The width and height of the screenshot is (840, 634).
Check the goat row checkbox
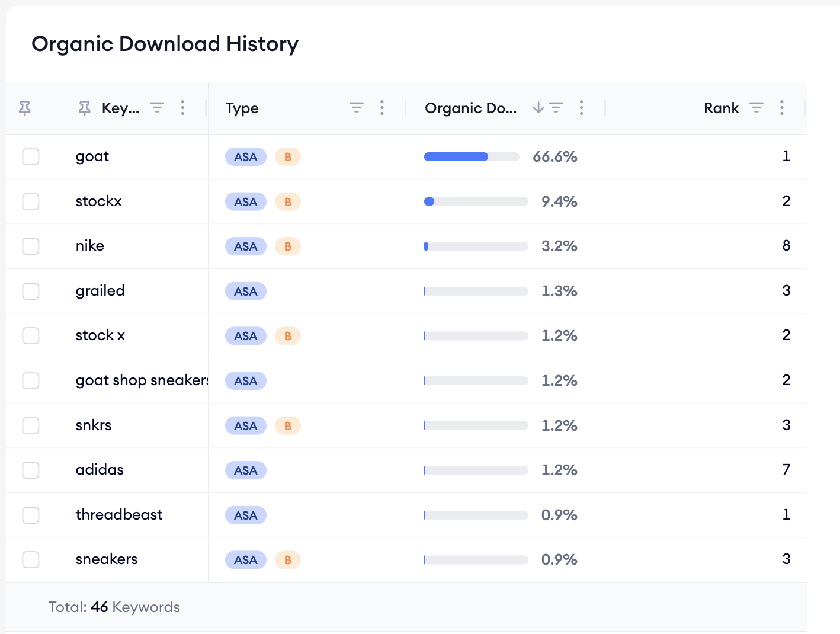pos(31,157)
